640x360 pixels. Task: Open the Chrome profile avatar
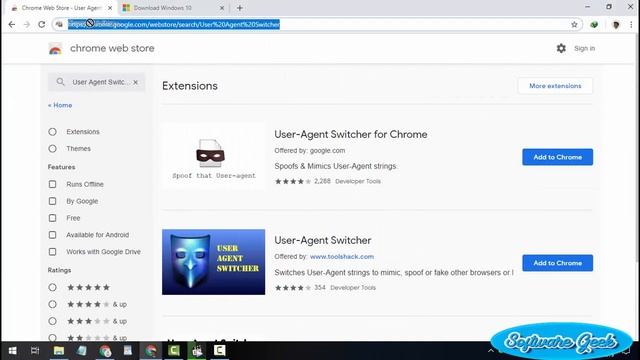[616, 24]
